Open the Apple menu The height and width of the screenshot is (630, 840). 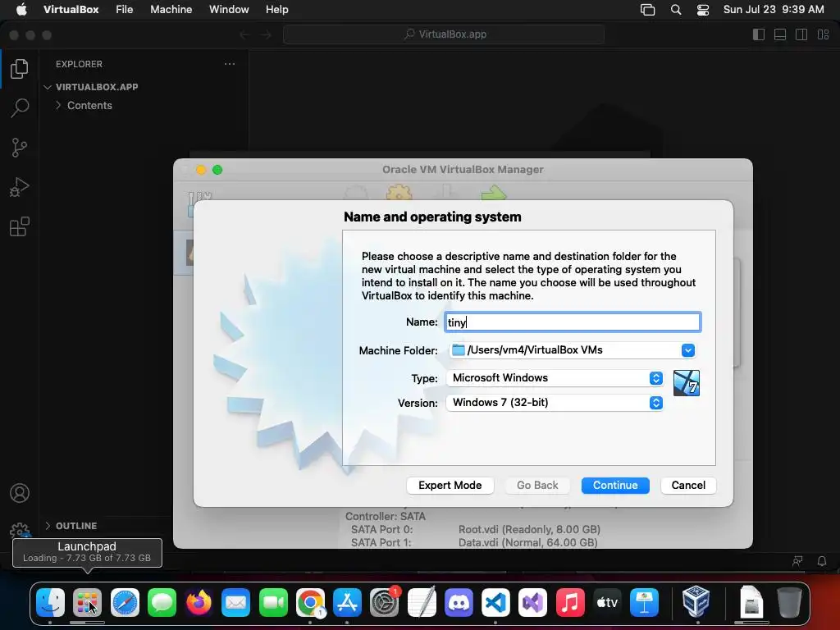(x=21, y=10)
